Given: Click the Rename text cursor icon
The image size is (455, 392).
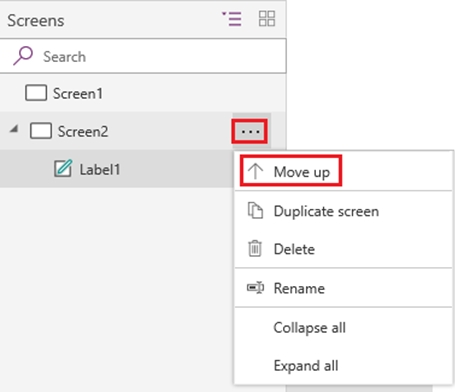Looking at the screenshot, I should (256, 288).
